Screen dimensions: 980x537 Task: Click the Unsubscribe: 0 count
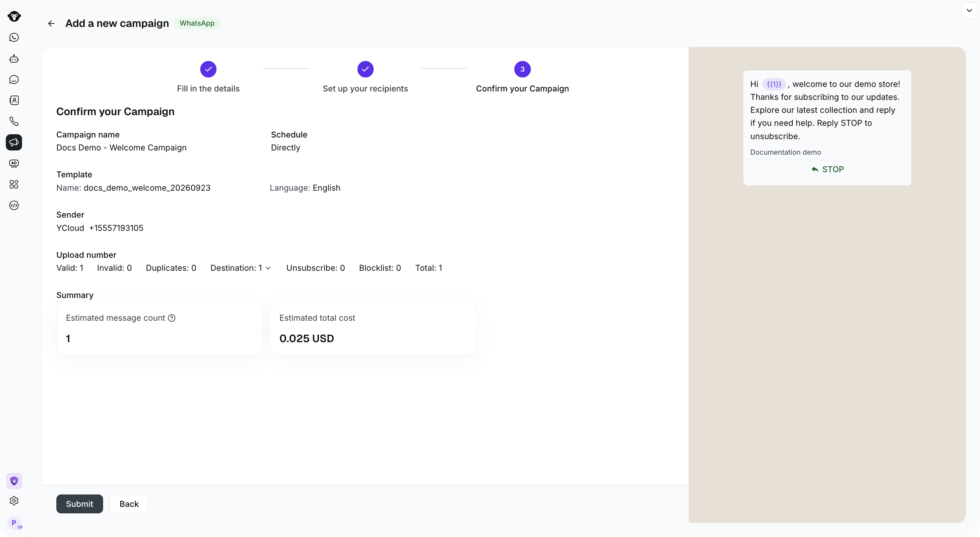[315, 268]
